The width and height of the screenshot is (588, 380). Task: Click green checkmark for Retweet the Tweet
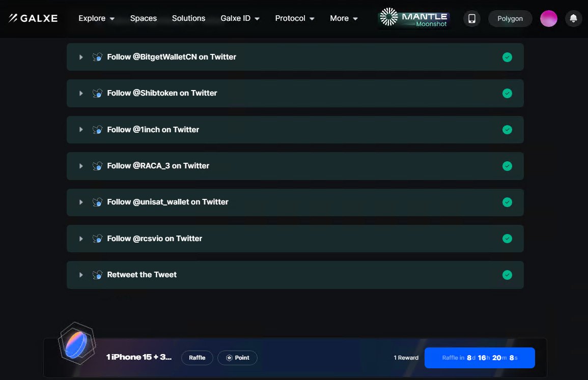(x=507, y=275)
